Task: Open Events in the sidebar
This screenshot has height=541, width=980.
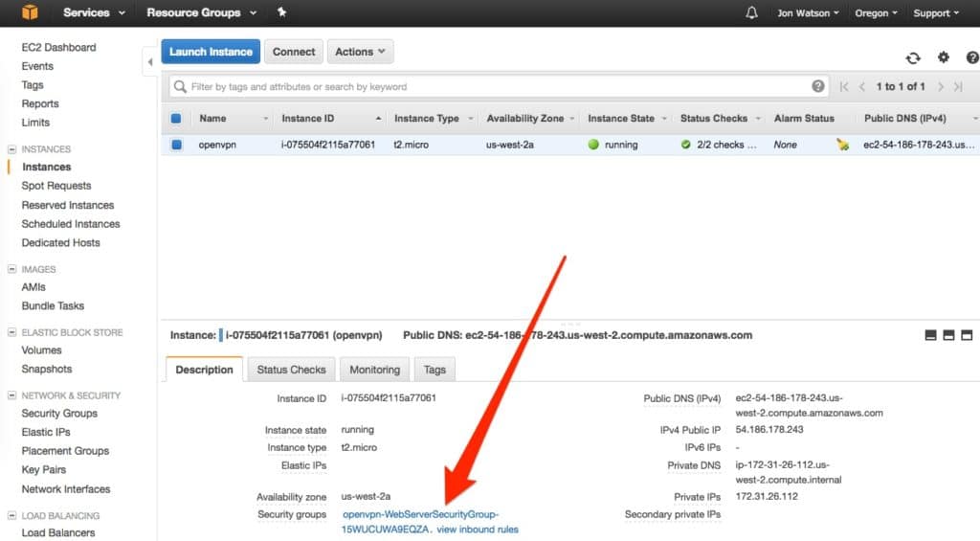Action: [37, 66]
